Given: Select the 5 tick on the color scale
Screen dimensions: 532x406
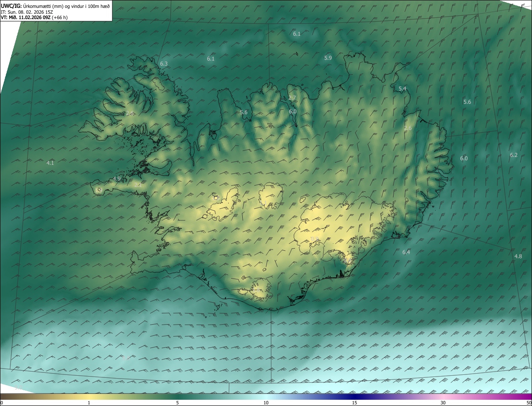Looking at the screenshot, I should coord(177,403).
